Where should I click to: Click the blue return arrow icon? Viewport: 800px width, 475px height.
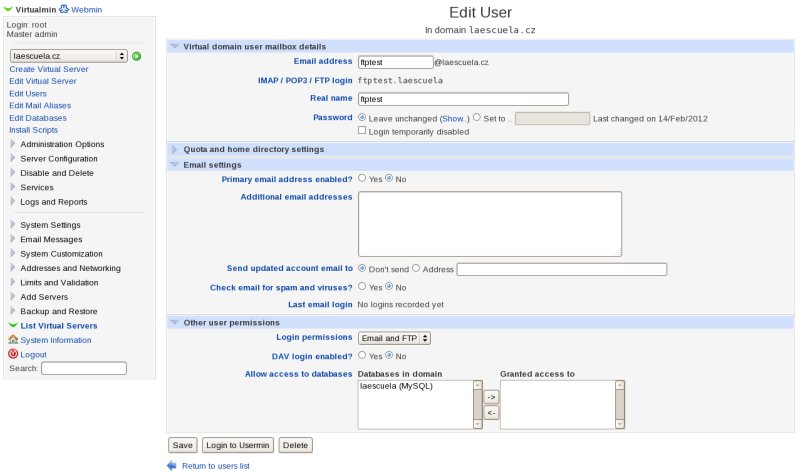(172, 466)
